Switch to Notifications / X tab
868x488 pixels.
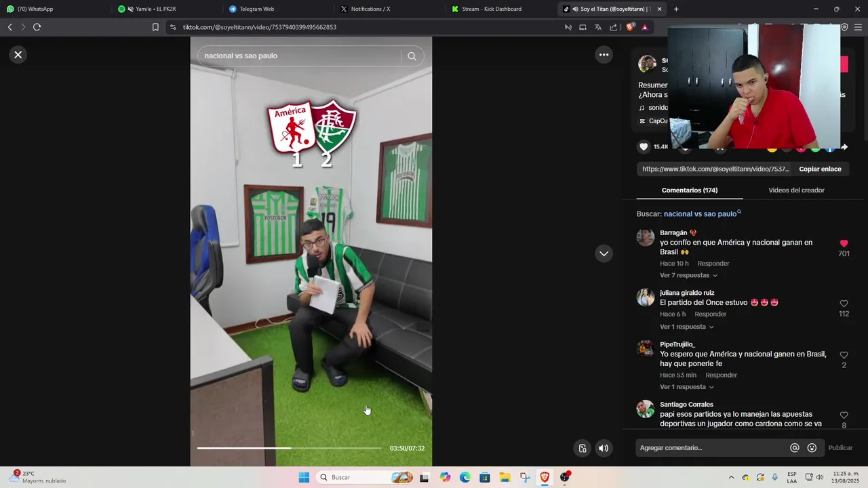[x=388, y=9]
